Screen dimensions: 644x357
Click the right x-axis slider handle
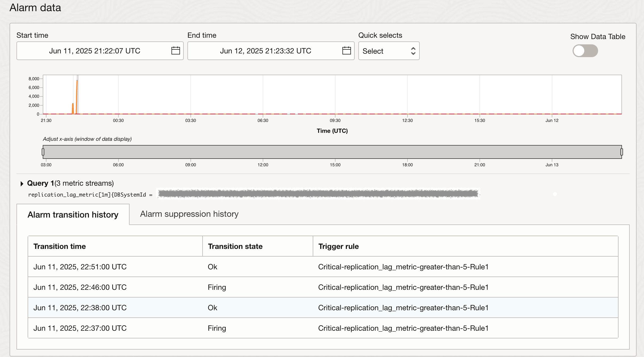pyautogui.click(x=621, y=152)
